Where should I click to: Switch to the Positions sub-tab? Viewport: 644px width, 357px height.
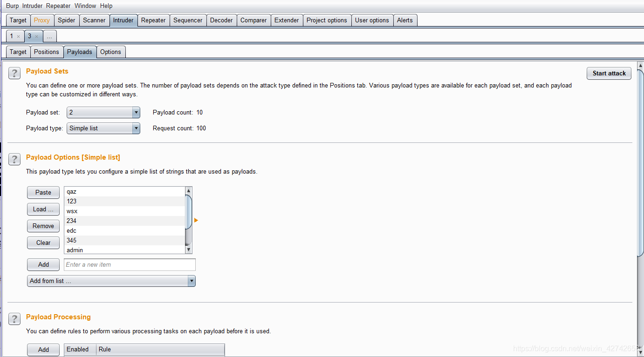[x=47, y=52]
